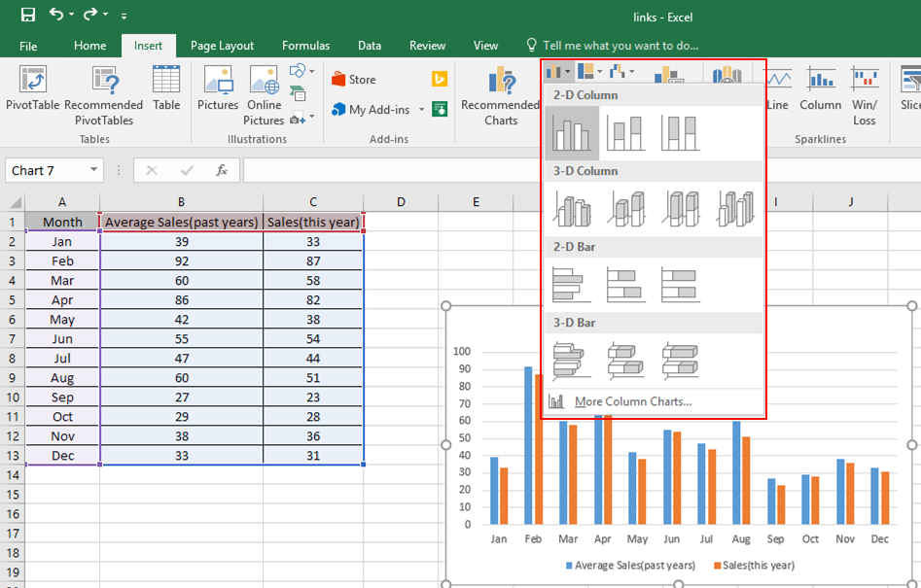Image resolution: width=921 pixels, height=588 pixels.
Task: Click the Select All corner triangle
Action: (15, 202)
